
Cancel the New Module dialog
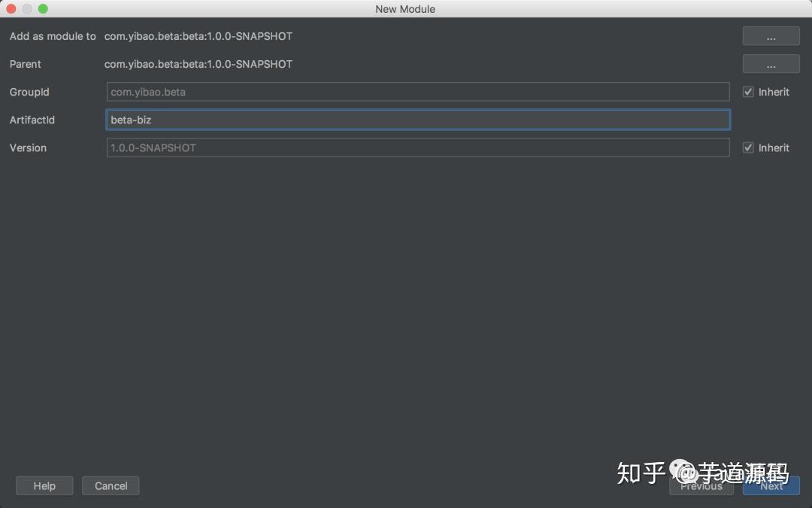coord(111,485)
